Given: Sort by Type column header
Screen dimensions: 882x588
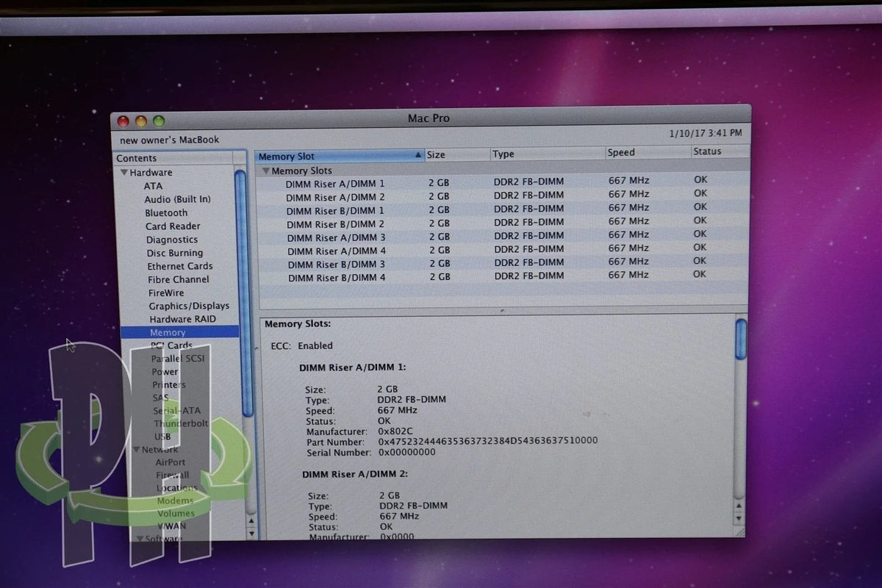Looking at the screenshot, I should [x=548, y=154].
